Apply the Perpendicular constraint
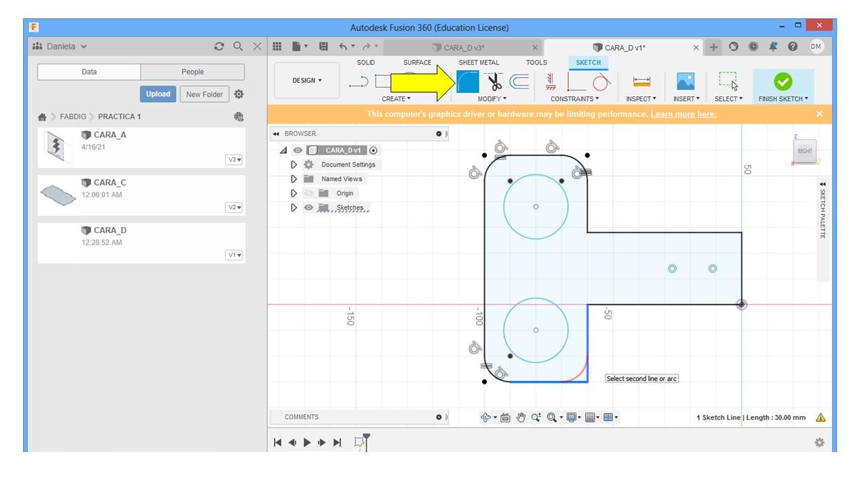Screen dimensions: 868x488 (x=576, y=82)
